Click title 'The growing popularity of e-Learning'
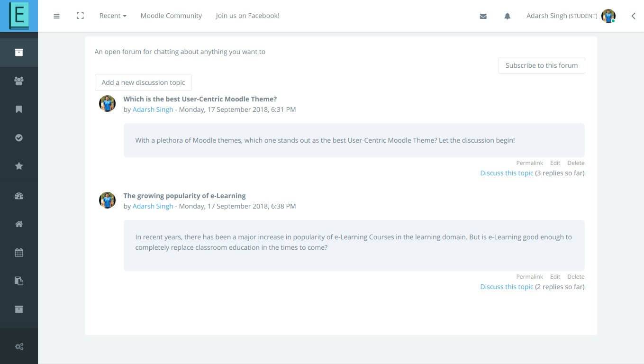 coord(184,196)
